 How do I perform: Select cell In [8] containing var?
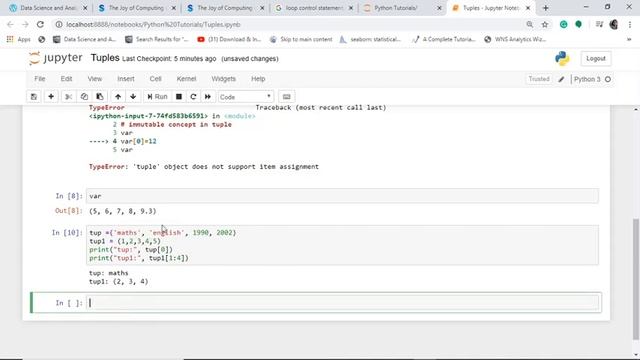343,196
